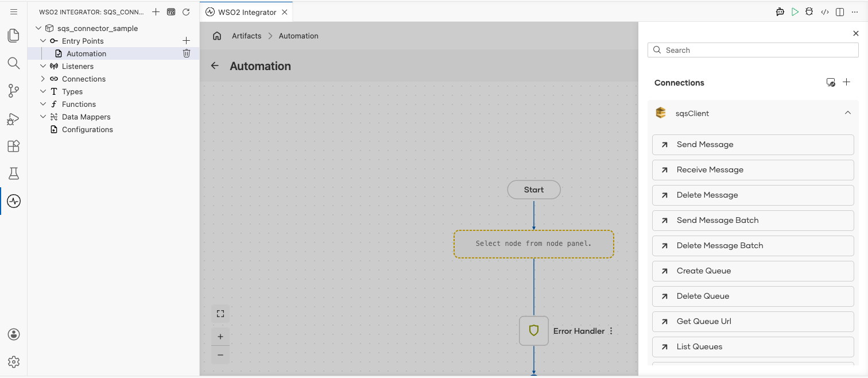Expand the Connections tree section
868x378 pixels.
click(43, 79)
